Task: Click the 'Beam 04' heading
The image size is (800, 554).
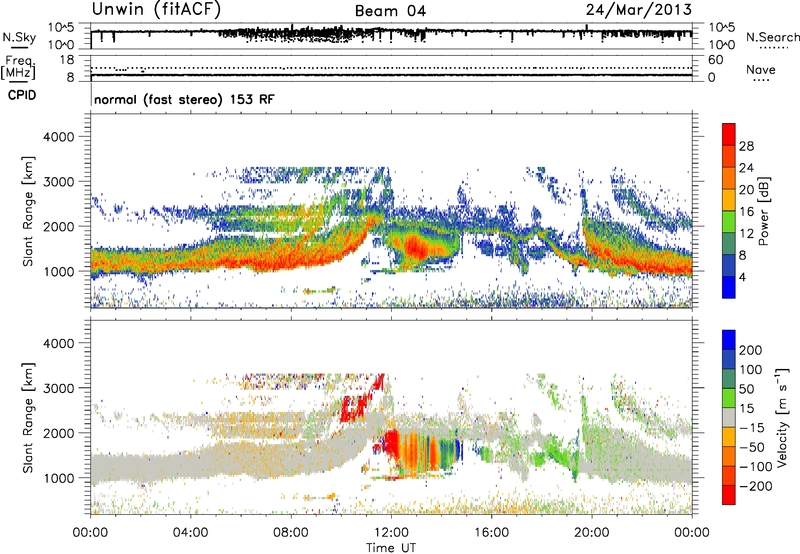Action: click(390, 11)
